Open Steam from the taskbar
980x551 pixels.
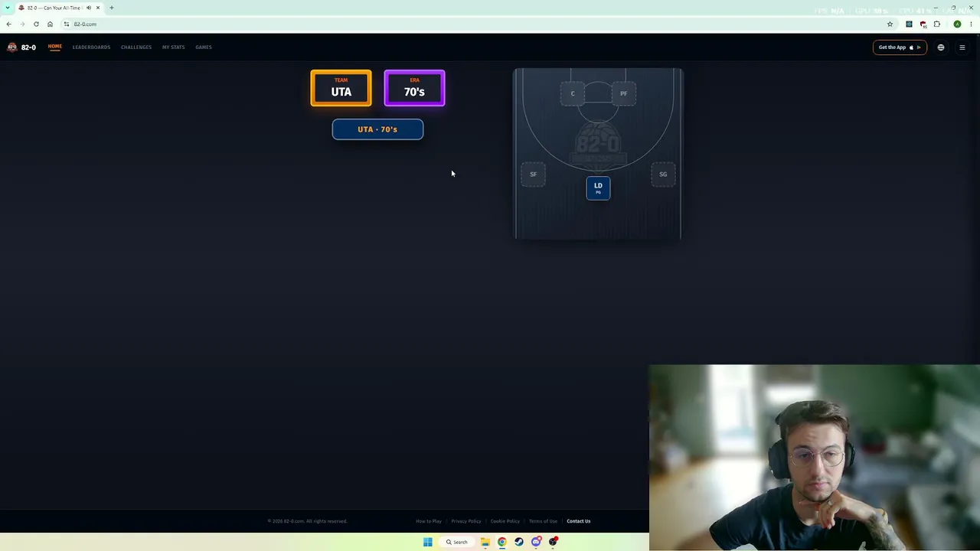pos(519,542)
